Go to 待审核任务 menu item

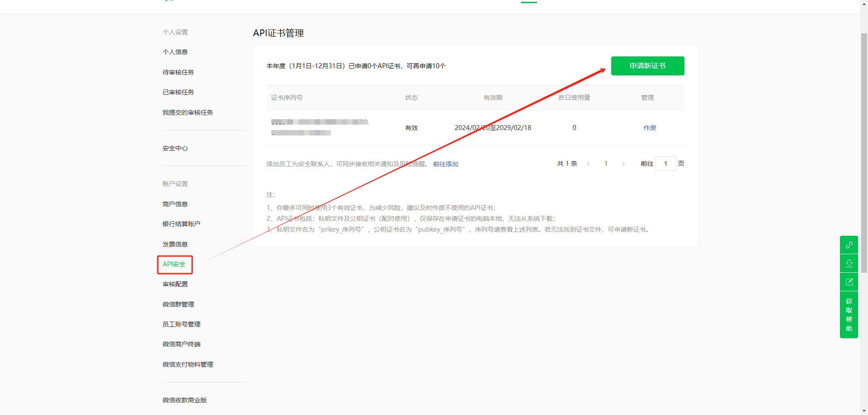178,72
